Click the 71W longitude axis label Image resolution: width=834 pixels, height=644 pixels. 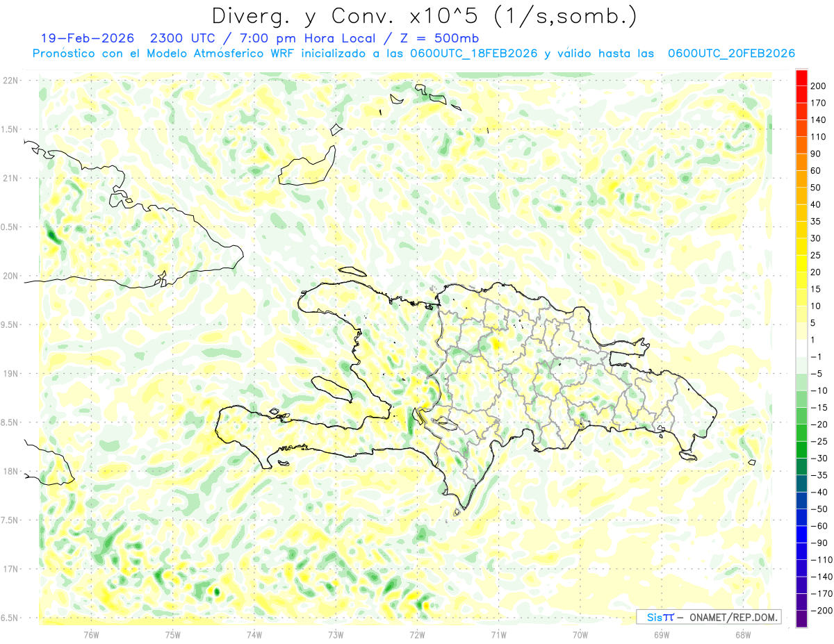coord(498,635)
